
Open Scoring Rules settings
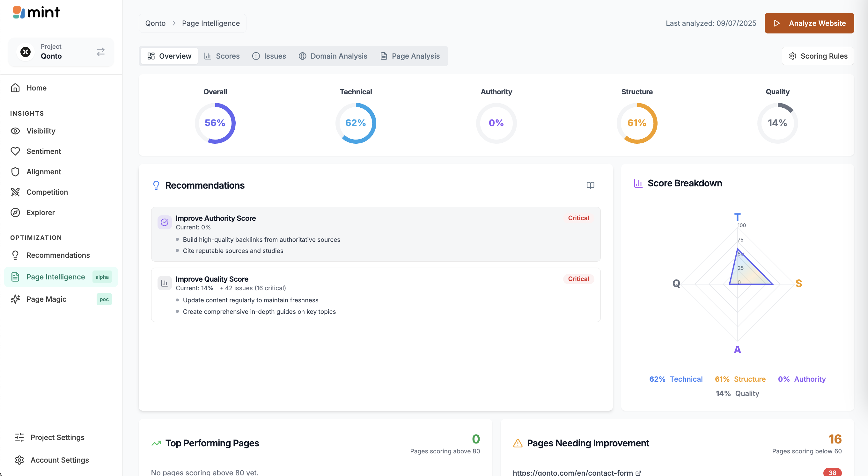(818, 56)
